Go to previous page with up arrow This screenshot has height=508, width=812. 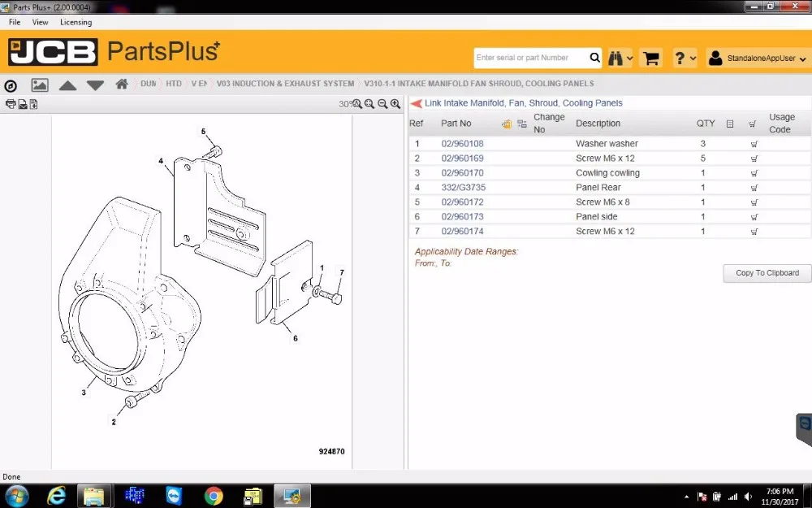[68, 85]
